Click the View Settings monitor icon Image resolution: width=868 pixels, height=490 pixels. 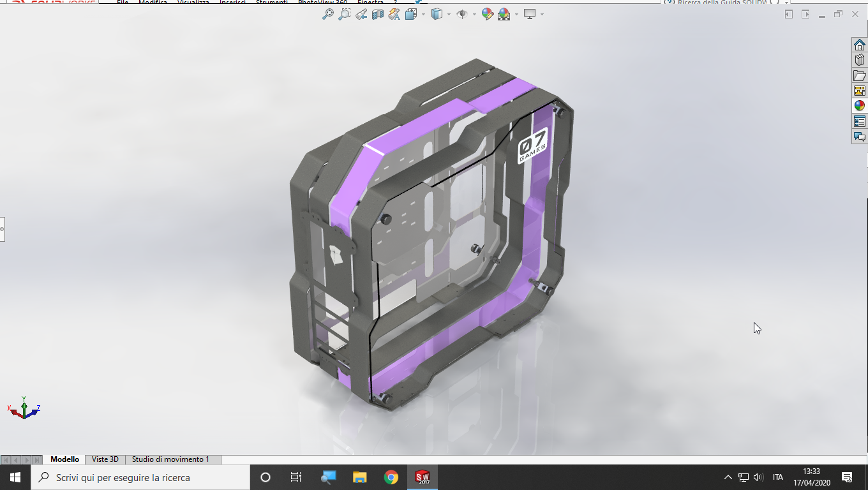(530, 14)
